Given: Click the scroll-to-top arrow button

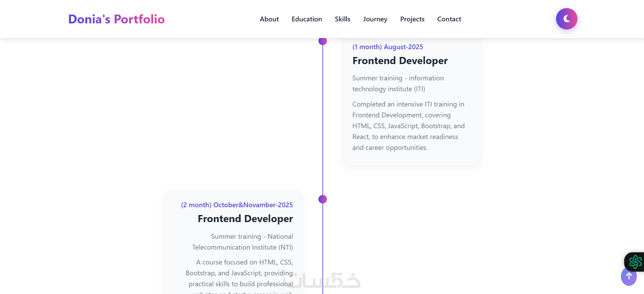Looking at the screenshot, I should point(628,277).
